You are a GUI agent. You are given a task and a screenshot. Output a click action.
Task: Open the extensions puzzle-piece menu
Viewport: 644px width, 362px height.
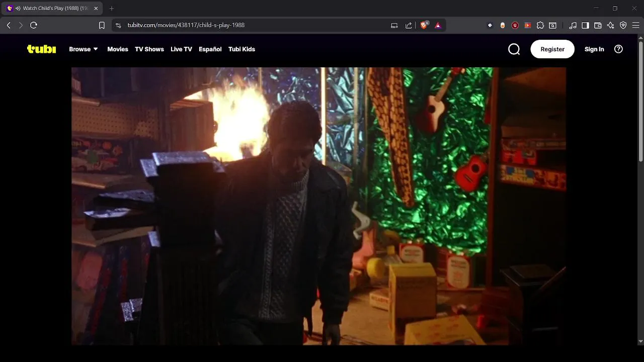(x=540, y=25)
